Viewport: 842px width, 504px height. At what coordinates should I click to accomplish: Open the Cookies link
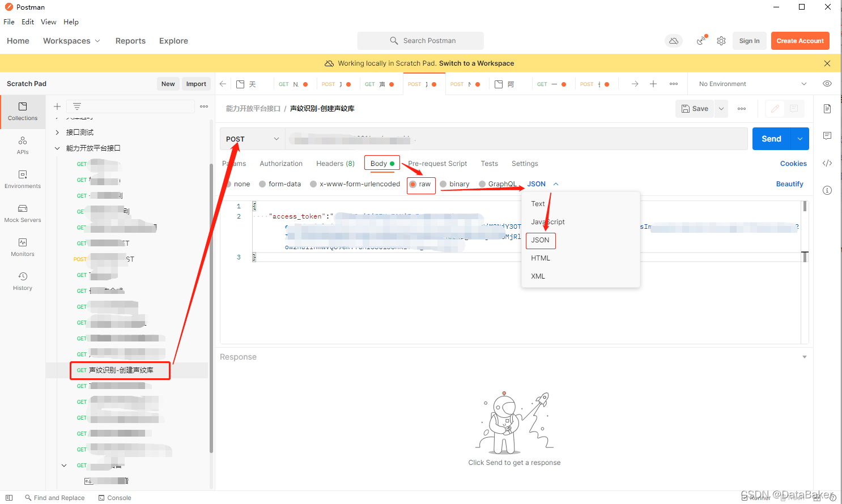pyautogui.click(x=793, y=164)
